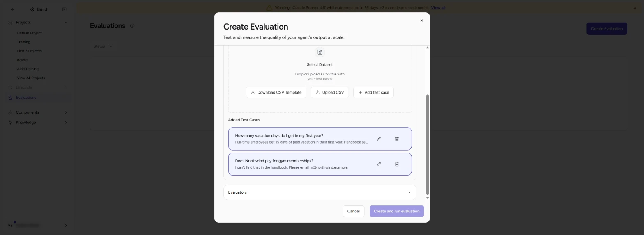Click the dataset document icon
Image resolution: width=644 pixels, height=235 pixels.
point(320,52)
